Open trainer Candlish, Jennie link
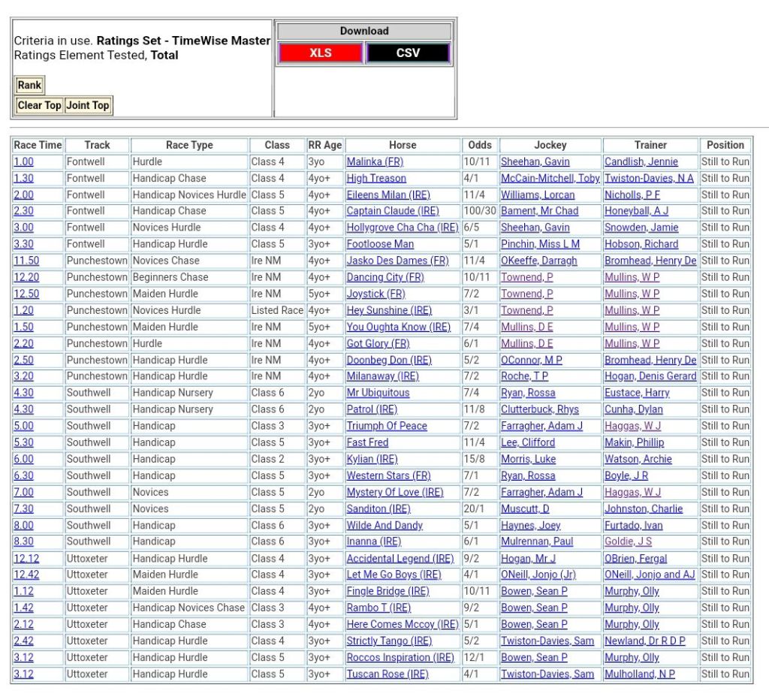Viewport: 769px width, 700px height. [641, 162]
